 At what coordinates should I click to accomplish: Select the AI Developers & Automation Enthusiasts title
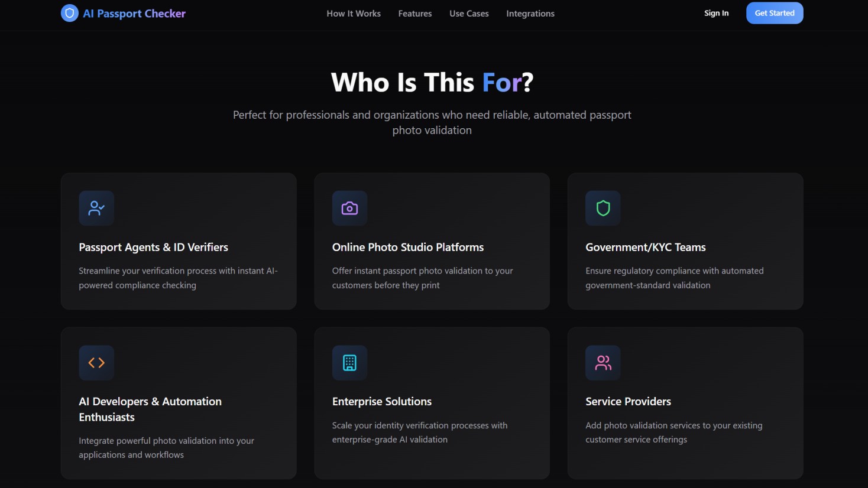pos(150,409)
